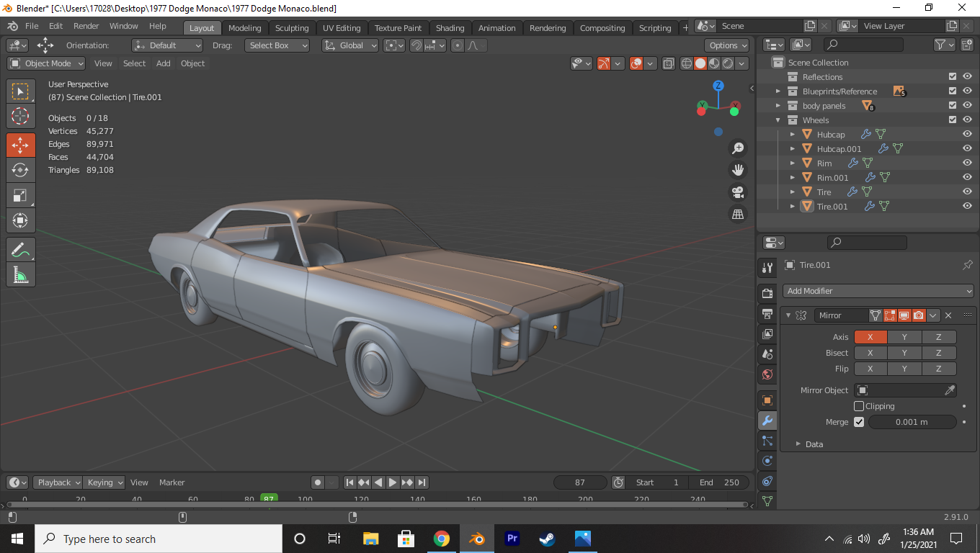Pick the Measure ruler tool
Image resolution: width=980 pixels, height=553 pixels.
tap(20, 275)
